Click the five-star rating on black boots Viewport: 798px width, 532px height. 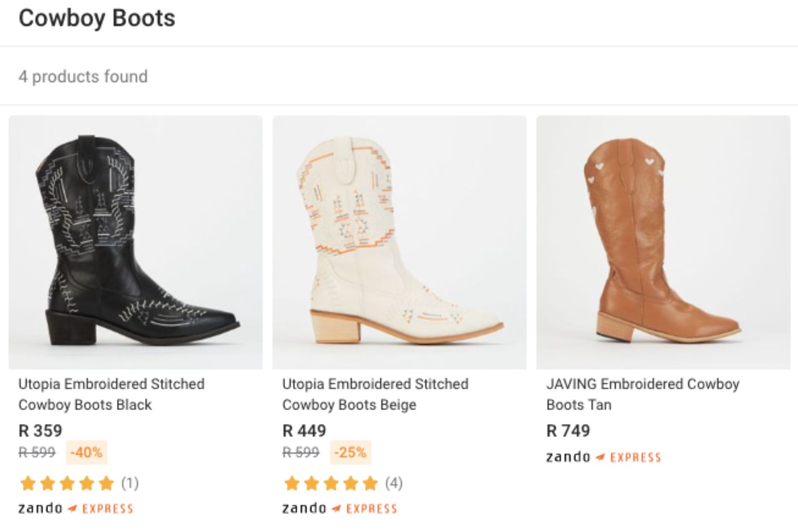[67, 483]
